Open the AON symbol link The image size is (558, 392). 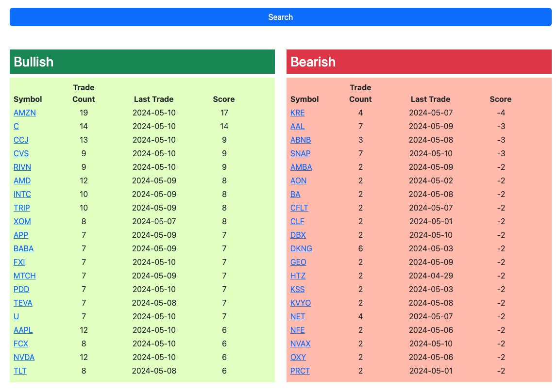(x=298, y=180)
